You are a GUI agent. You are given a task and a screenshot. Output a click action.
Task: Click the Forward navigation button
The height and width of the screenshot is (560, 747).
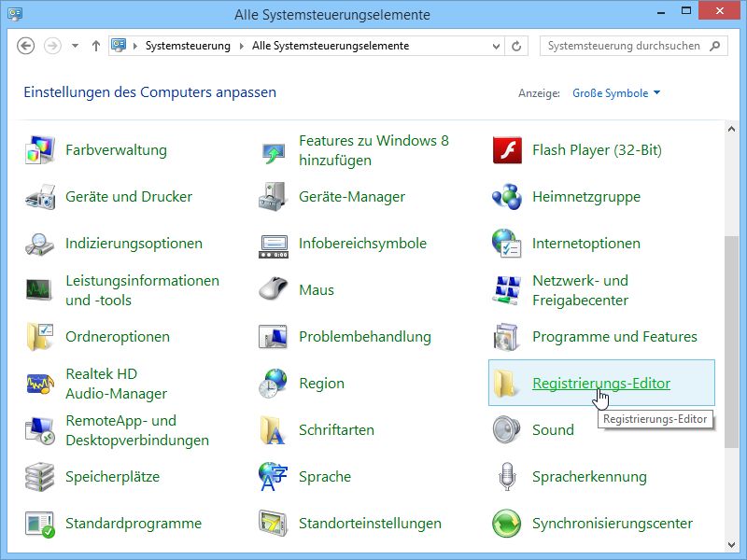[x=52, y=46]
